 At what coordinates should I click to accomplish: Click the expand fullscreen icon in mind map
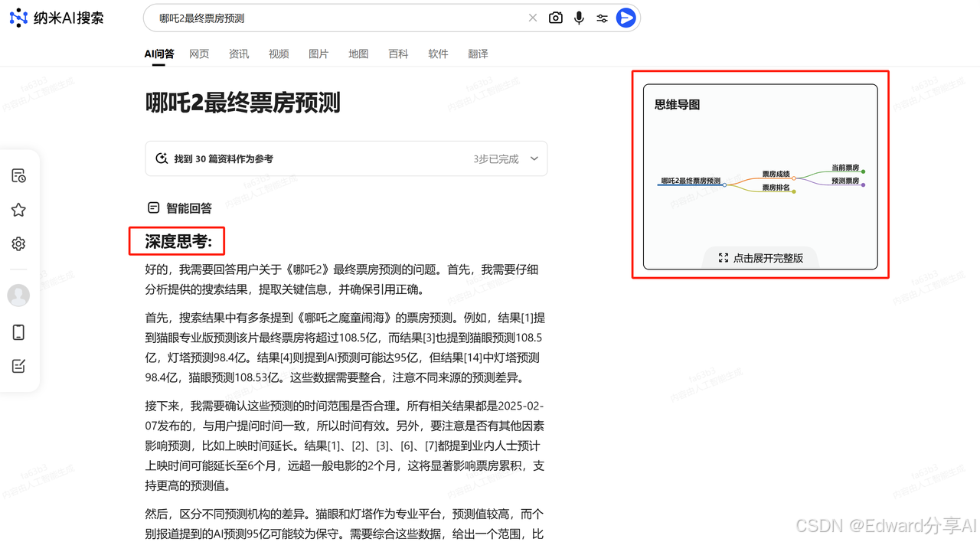(724, 258)
